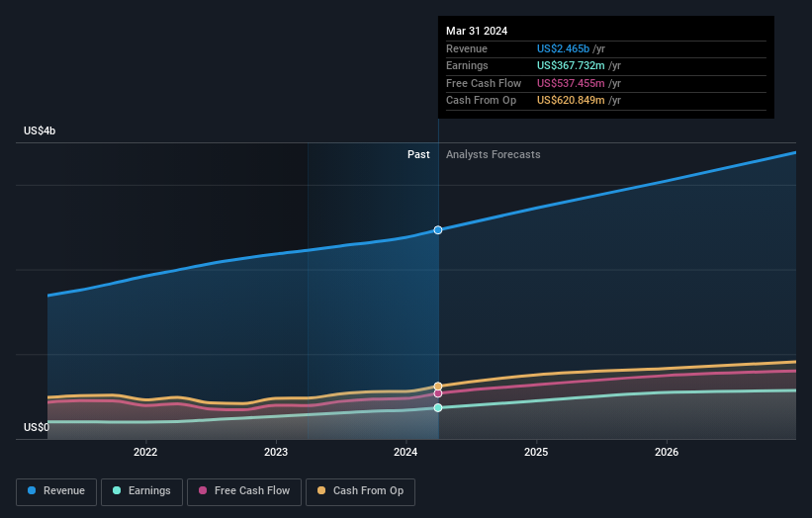This screenshot has height=518, width=812.
Task: Click the US$620.849m cash from op value
Action: (x=571, y=101)
